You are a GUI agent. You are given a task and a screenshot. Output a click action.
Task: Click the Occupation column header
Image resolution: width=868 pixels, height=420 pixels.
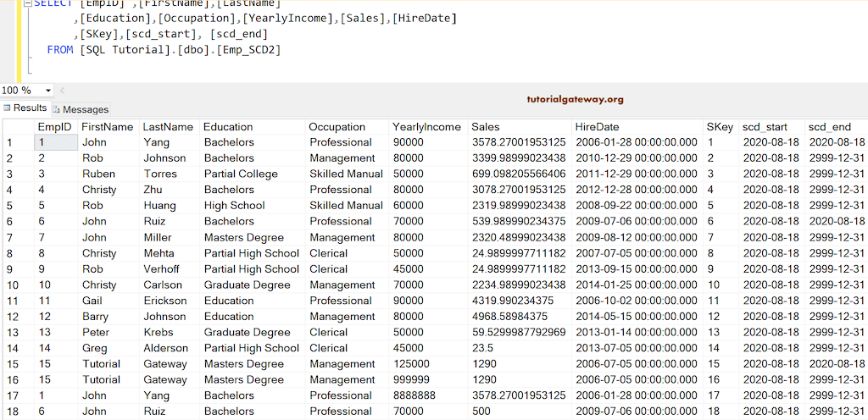[337, 126]
